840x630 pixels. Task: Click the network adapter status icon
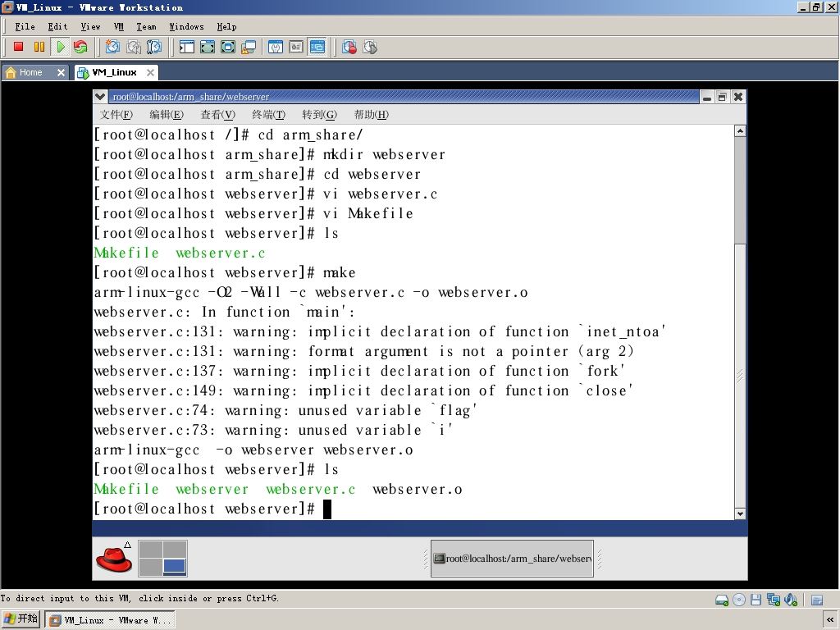(x=773, y=600)
